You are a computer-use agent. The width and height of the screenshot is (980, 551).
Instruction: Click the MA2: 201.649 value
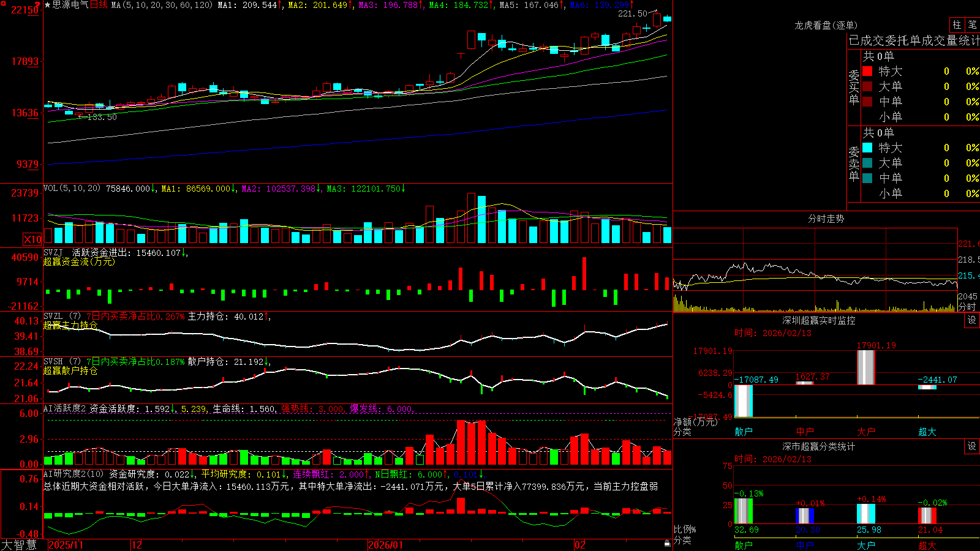(x=318, y=5)
